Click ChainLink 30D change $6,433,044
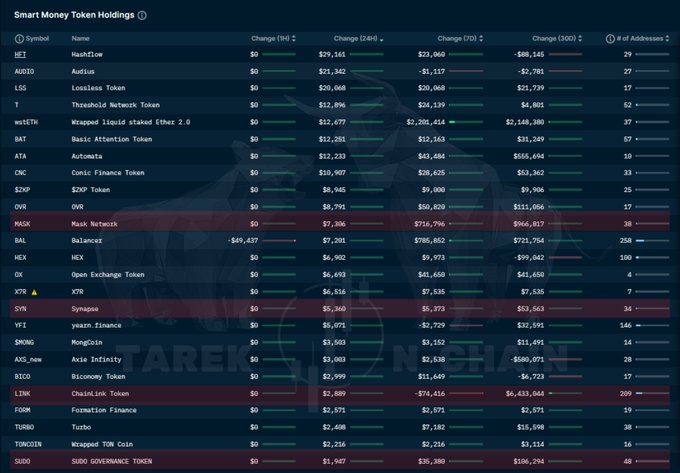Viewport: 680px width, 473px height. click(x=525, y=394)
